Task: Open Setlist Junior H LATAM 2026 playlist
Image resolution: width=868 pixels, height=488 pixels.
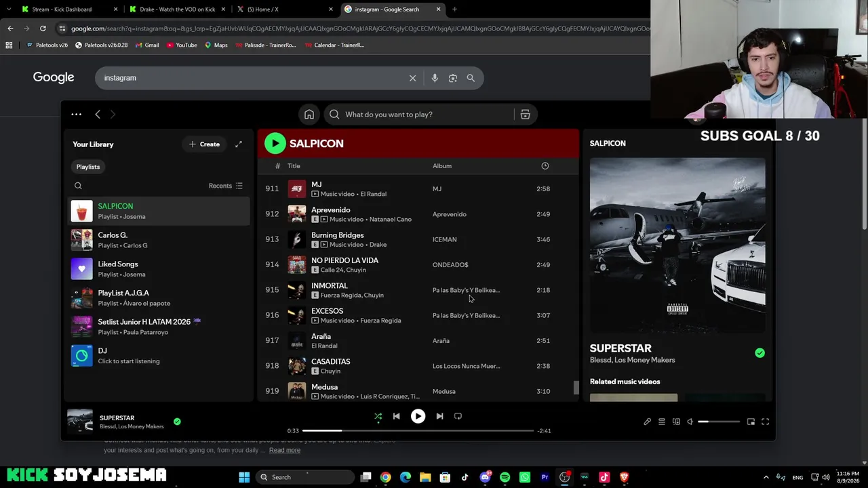Action: (x=159, y=327)
